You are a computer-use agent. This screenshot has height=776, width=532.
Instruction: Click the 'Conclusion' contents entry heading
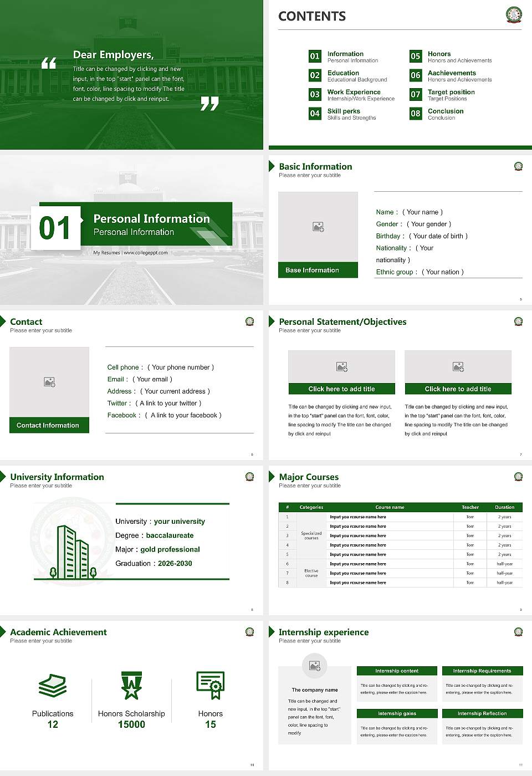click(x=446, y=111)
